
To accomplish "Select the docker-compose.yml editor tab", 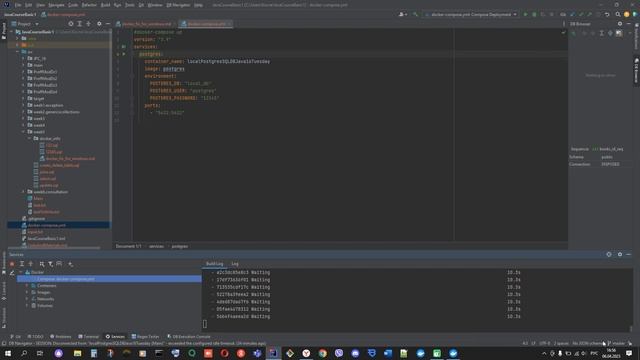I will pos(206,24).
